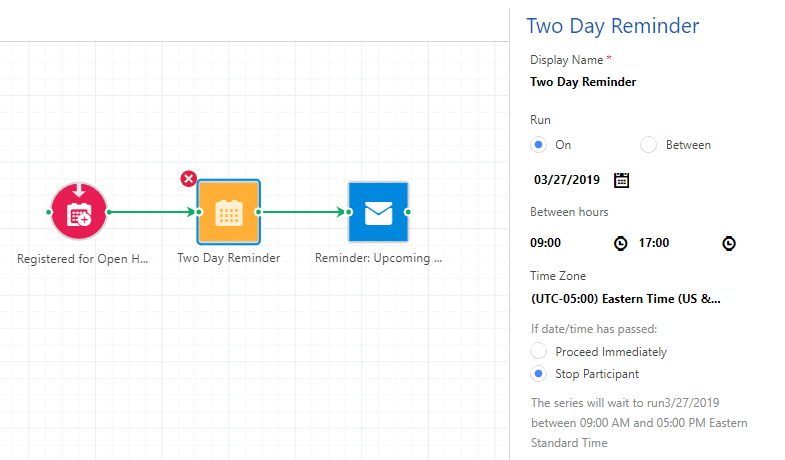785x460 pixels.
Task: Click the output connector of Two Day Reminder
Action: (258, 212)
